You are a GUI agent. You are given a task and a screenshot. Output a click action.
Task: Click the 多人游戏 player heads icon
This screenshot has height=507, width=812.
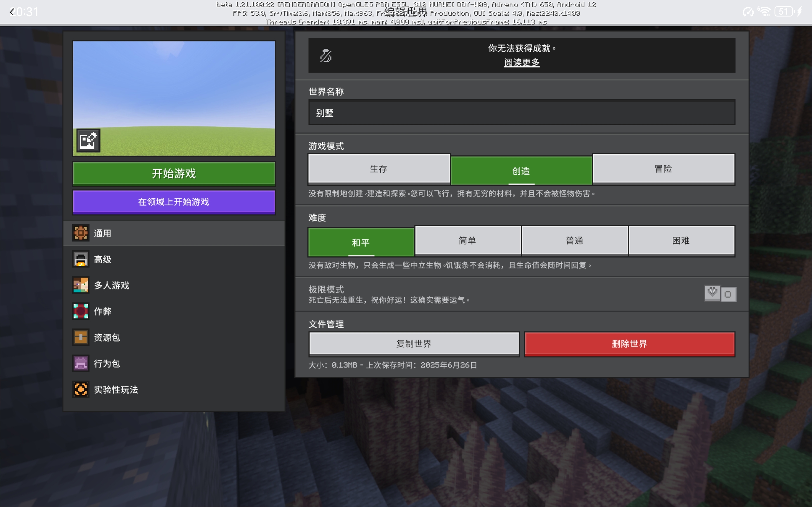click(x=81, y=285)
